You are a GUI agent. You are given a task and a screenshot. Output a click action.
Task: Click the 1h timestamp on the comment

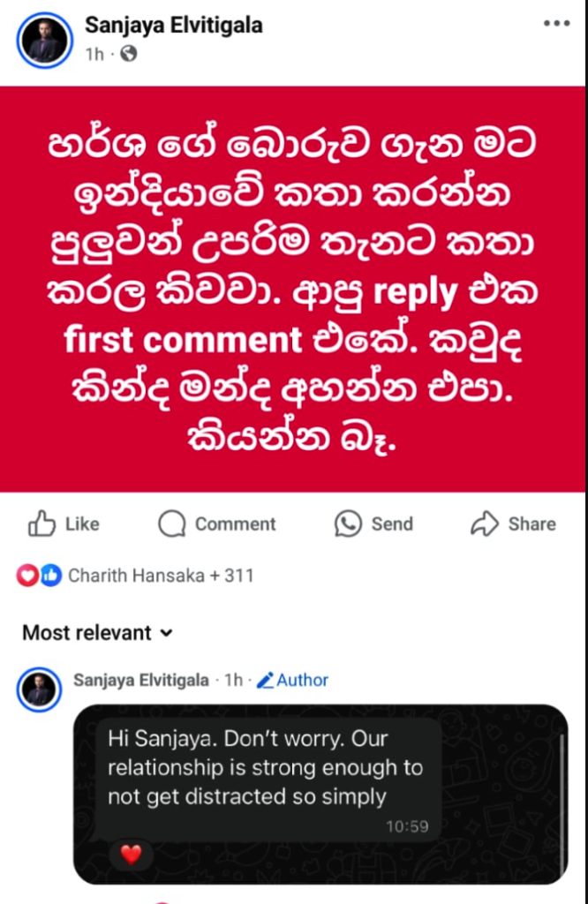tap(233, 680)
